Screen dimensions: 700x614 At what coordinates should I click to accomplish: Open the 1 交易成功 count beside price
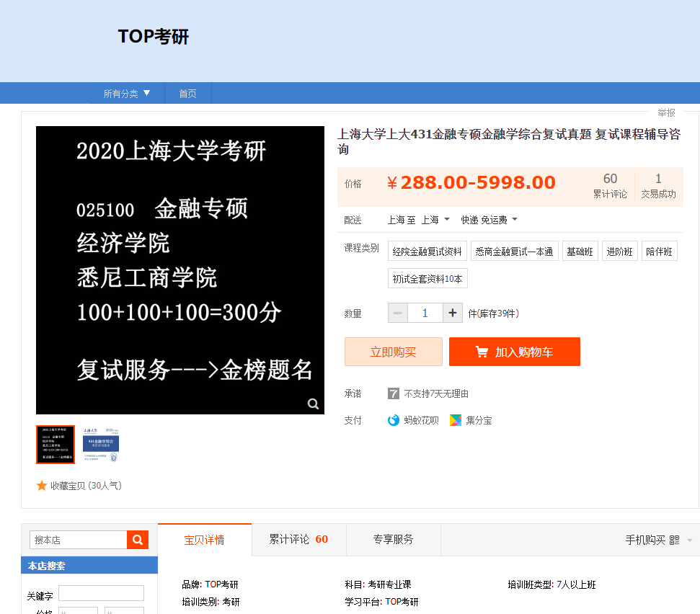click(x=658, y=186)
